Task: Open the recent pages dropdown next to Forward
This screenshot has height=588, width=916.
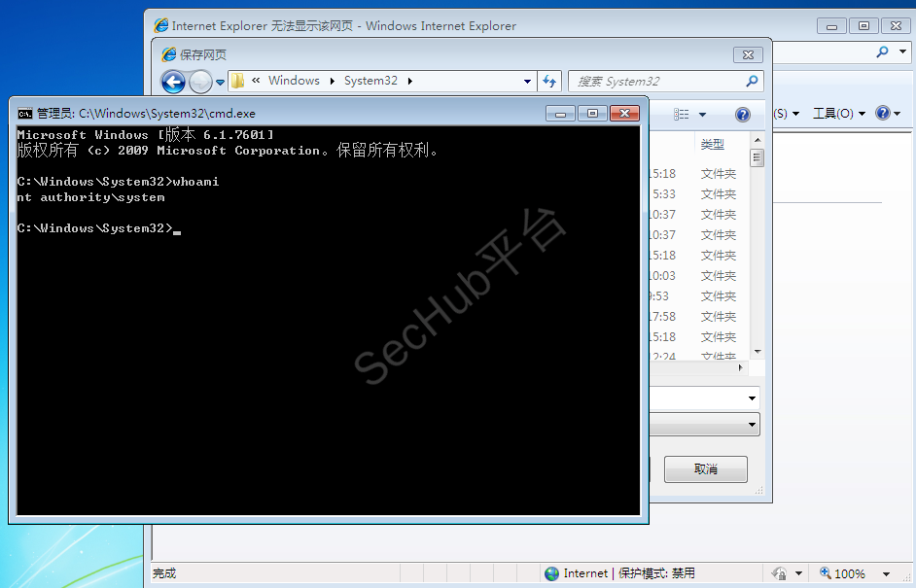Action: 221,82
